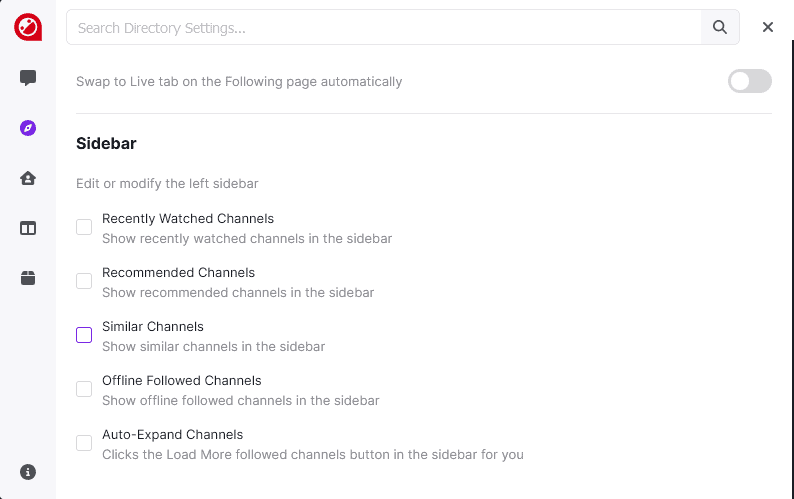Tick the Similar Channels checkbox

click(84, 335)
